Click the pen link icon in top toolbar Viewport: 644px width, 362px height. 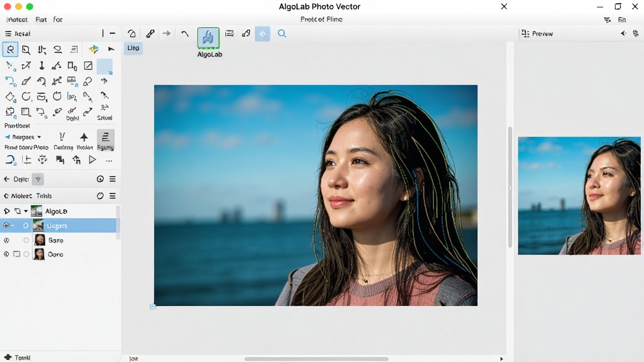pos(150,34)
